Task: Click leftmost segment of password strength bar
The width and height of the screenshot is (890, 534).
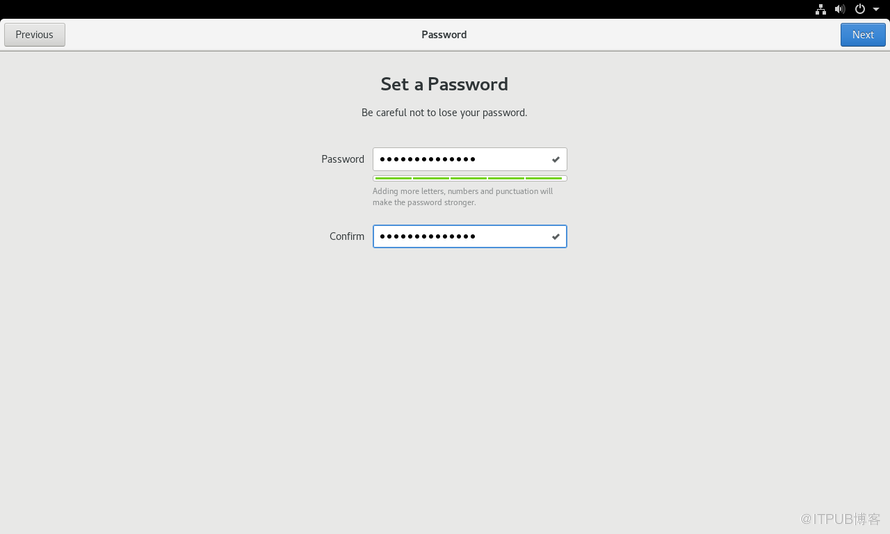Action: (x=393, y=179)
